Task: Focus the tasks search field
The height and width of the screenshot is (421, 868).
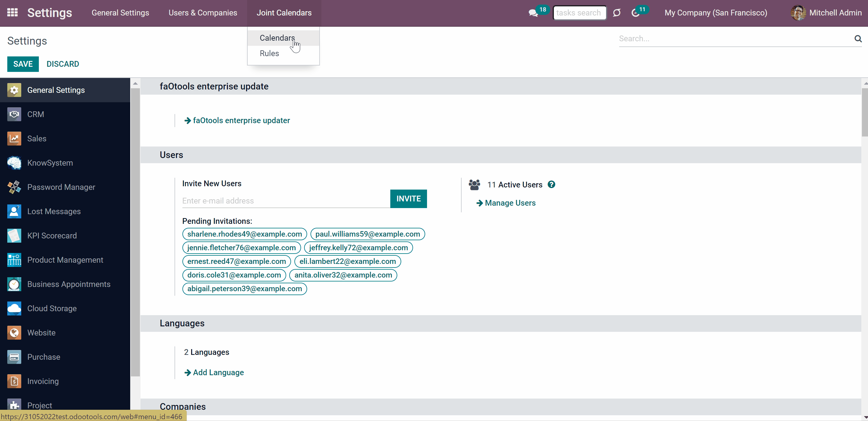Action: pos(580,13)
